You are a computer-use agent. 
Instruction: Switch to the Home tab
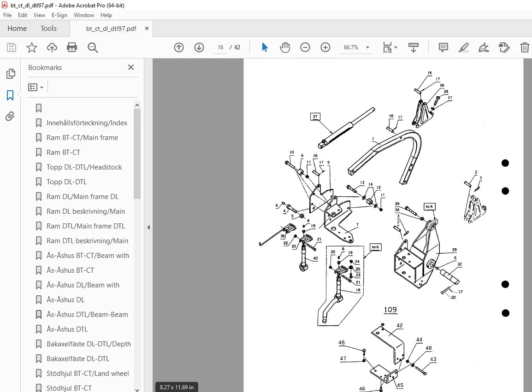17,29
